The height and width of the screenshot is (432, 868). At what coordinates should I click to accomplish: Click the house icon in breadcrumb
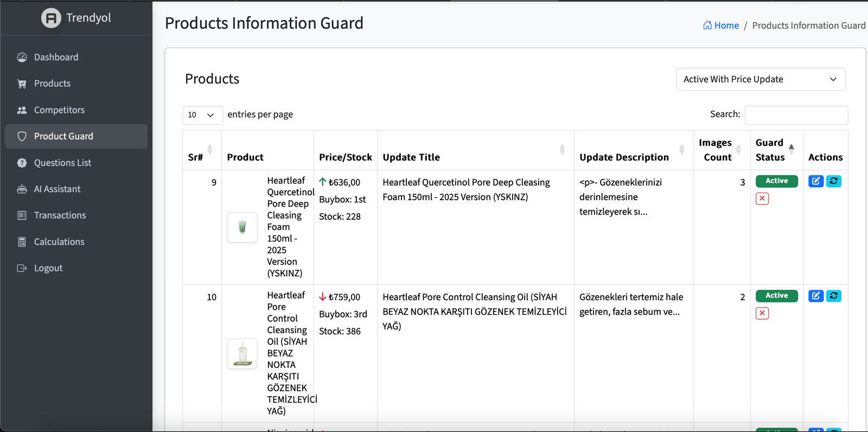707,25
